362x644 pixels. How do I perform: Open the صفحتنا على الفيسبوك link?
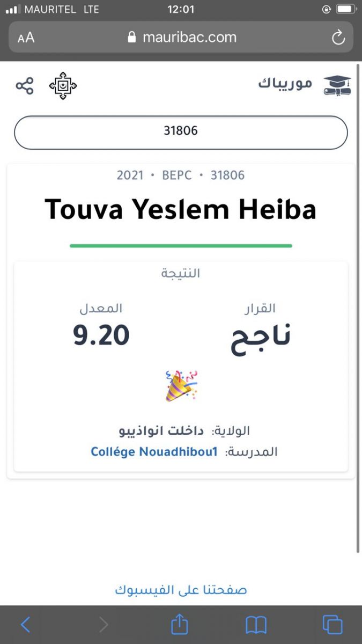(181, 590)
